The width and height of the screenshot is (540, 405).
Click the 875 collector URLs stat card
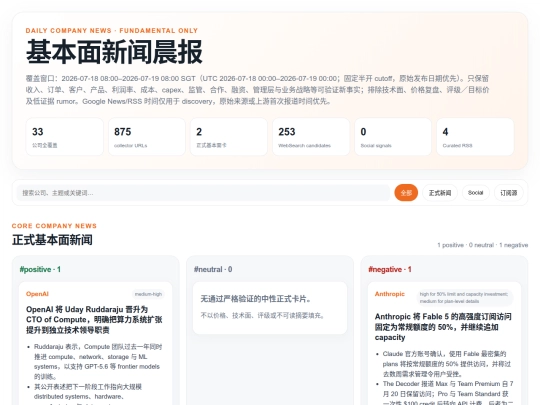click(x=147, y=137)
